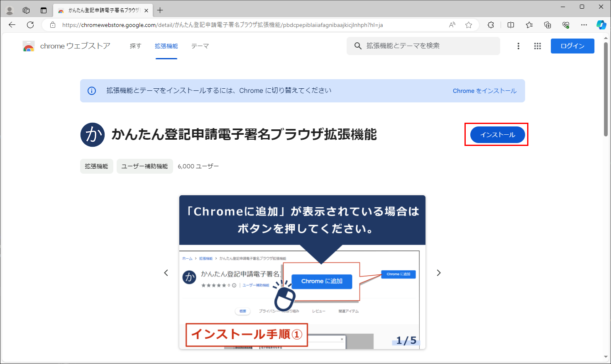The width and height of the screenshot is (611, 364).
Task: Click the address bar URL
Action: [222, 25]
